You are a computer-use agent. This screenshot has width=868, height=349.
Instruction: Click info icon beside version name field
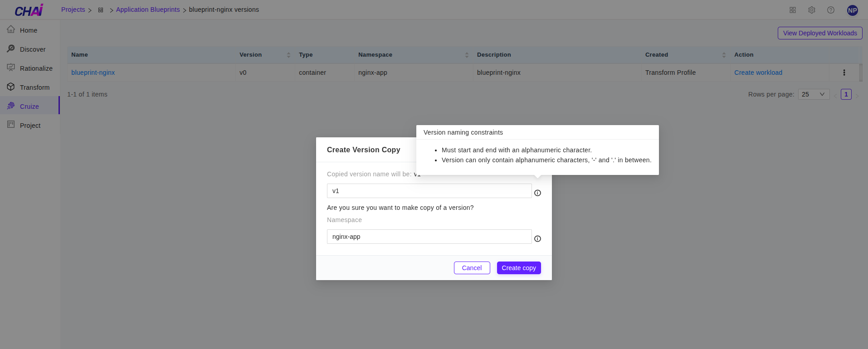point(537,193)
